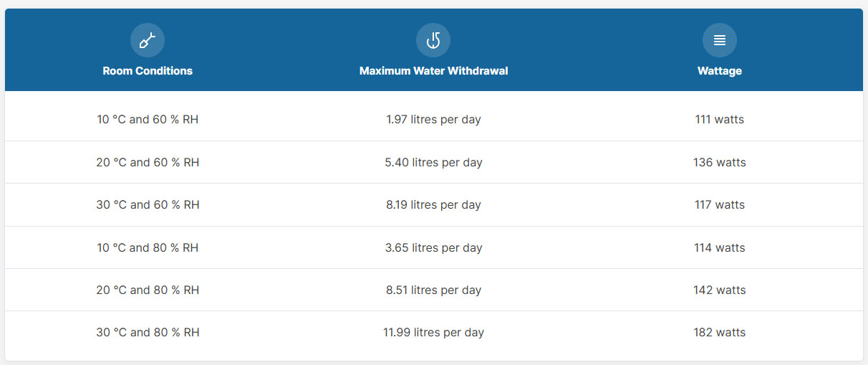The width and height of the screenshot is (868, 365).
Task: Select the 30 °C and 60 % RH cell
Action: 148,205
